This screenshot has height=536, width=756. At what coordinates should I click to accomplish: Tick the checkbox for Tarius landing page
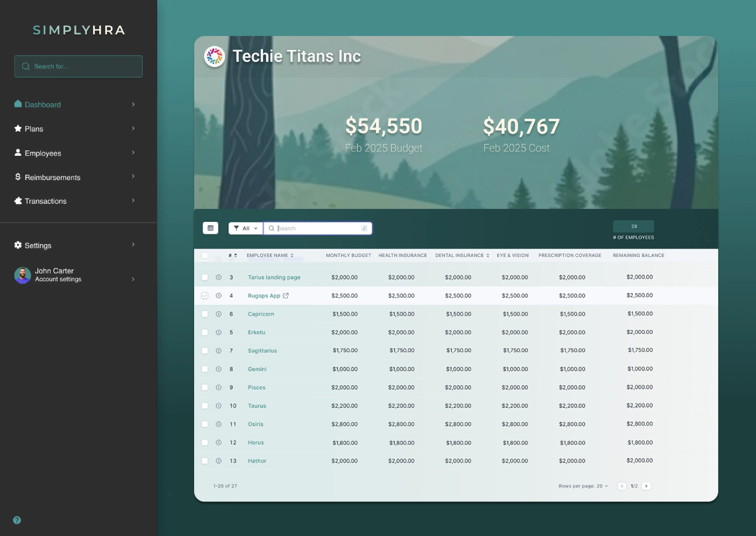(205, 277)
